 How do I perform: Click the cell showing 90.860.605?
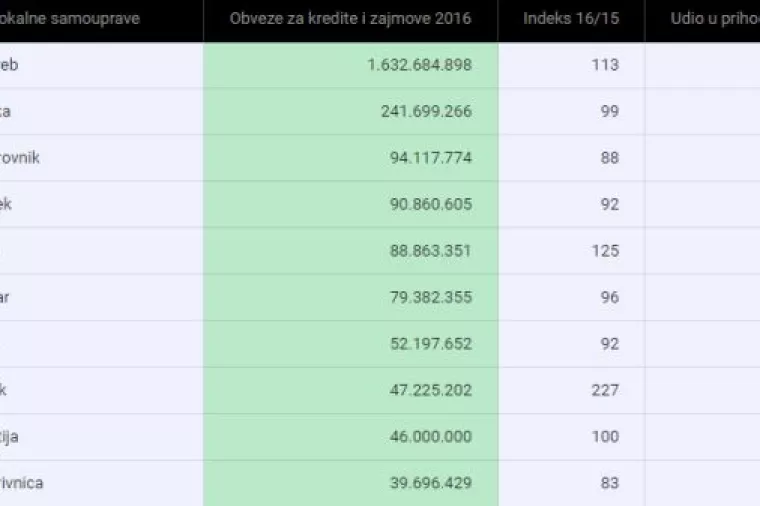[x=430, y=204]
